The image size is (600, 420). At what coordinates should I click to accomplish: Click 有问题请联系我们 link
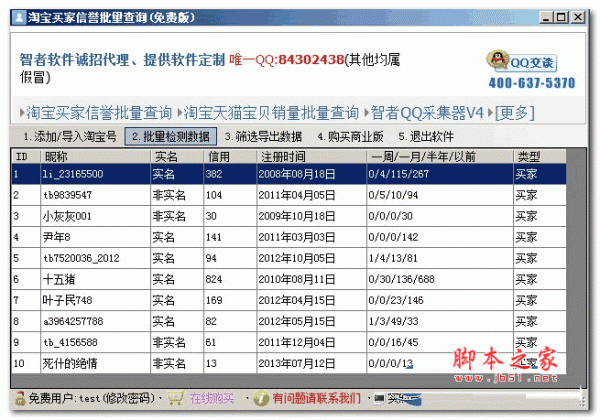316,399
